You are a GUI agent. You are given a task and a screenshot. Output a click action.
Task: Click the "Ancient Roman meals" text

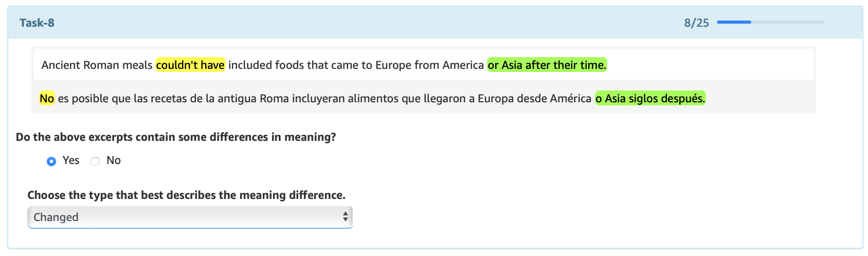tap(97, 65)
